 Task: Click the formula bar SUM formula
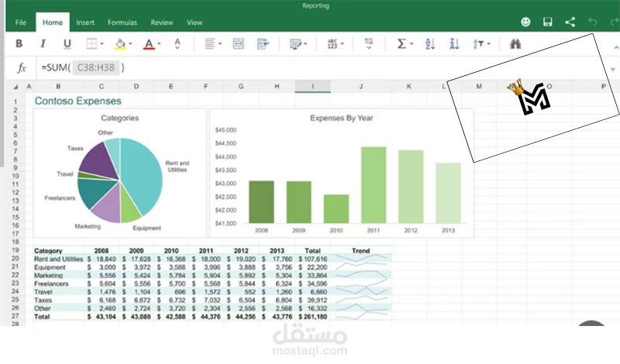(83, 67)
